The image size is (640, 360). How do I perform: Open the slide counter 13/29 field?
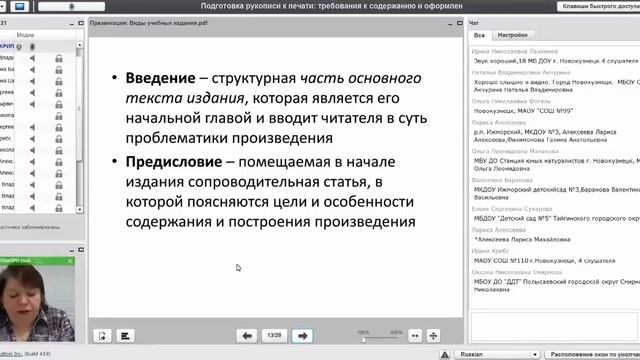(274, 335)
